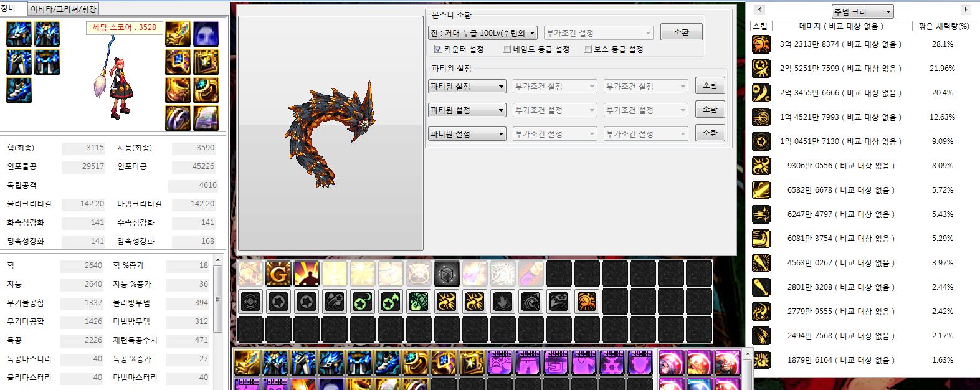The width and height of the screenshot is (980, 390).
Task: Uncheck the 카운터 설정 checkbox
Action: tap(438, 49)
